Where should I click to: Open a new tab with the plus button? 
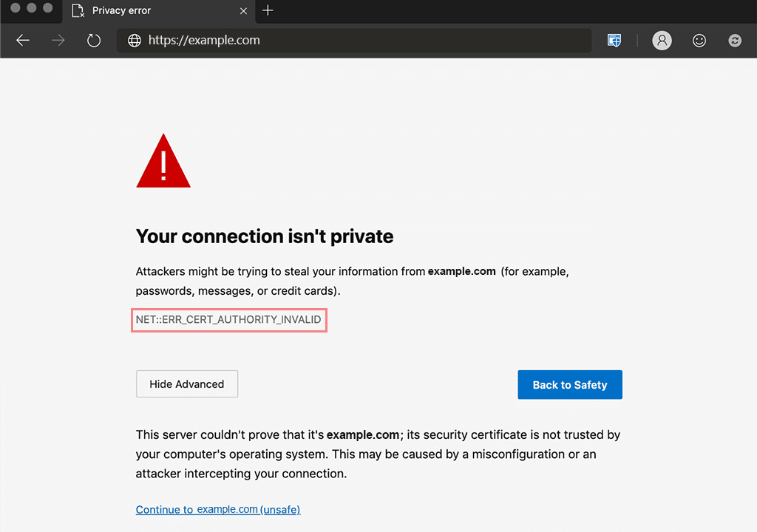point(267,11)
